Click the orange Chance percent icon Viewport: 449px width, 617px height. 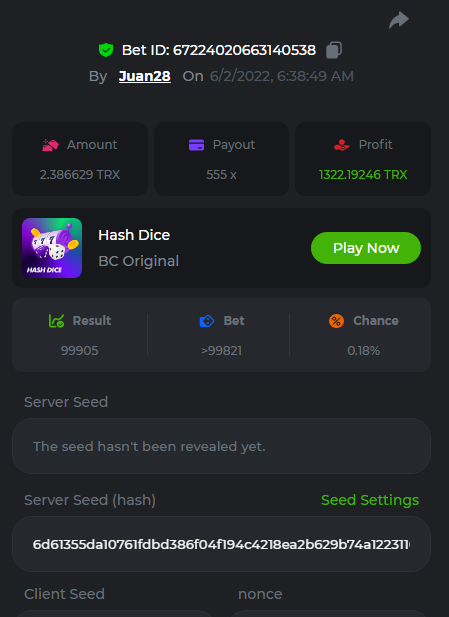[x=336, y=321]
